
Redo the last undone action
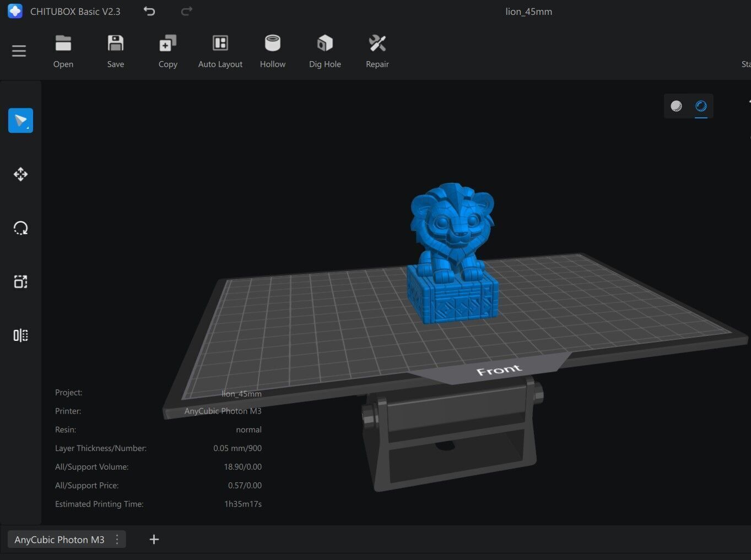(x=187, y=11)
